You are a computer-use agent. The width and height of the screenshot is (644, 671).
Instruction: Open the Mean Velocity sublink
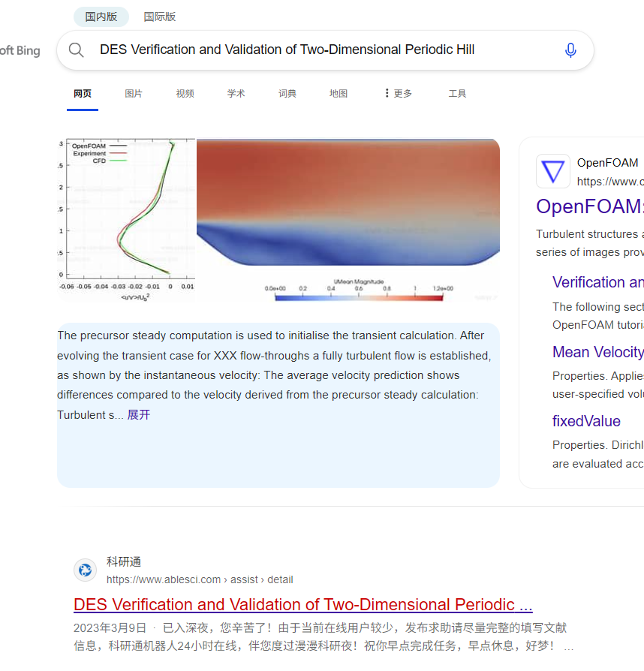coord(597,352)
